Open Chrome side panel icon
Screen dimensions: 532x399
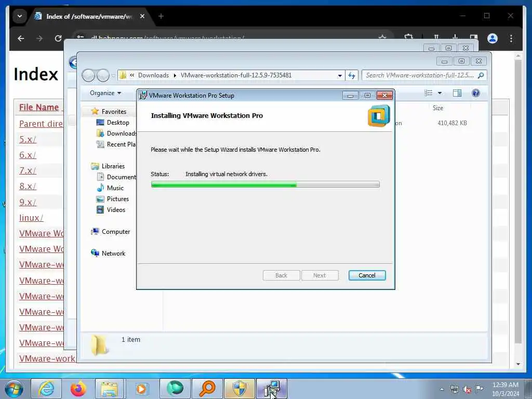pos(474,37)
